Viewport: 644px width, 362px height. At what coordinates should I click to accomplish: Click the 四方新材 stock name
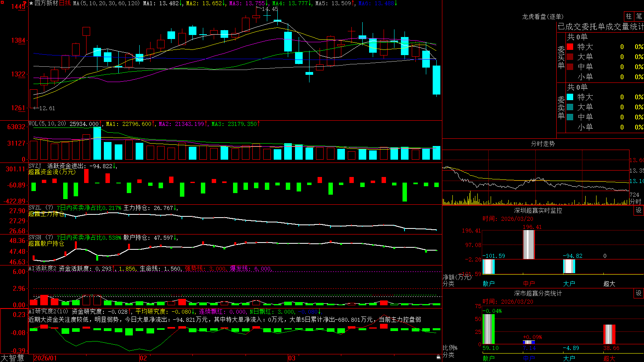coord(46,3)
